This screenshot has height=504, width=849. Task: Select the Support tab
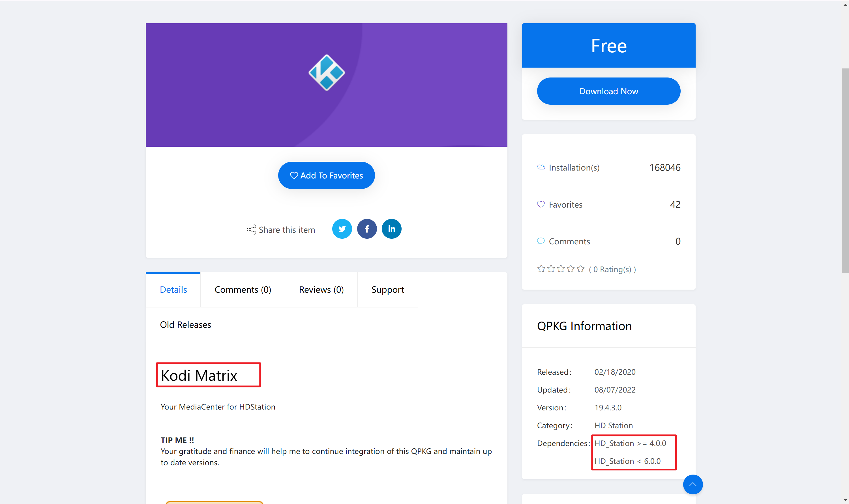coord(388,290)
